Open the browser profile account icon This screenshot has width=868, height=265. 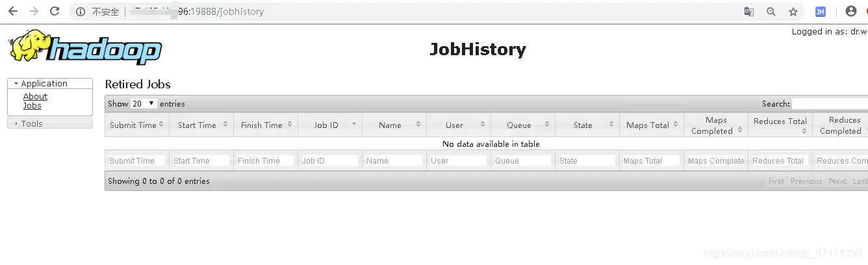pos(851,12)
